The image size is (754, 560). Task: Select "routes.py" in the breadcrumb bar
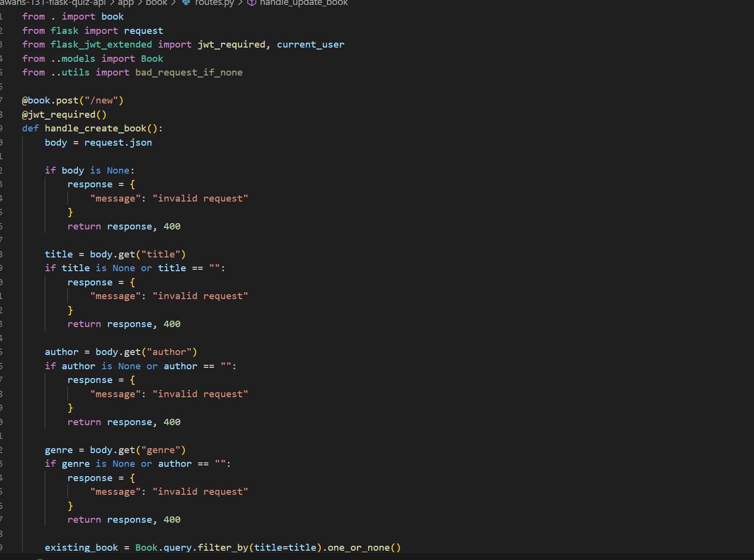pyautogui.click(x=214, y=3)
